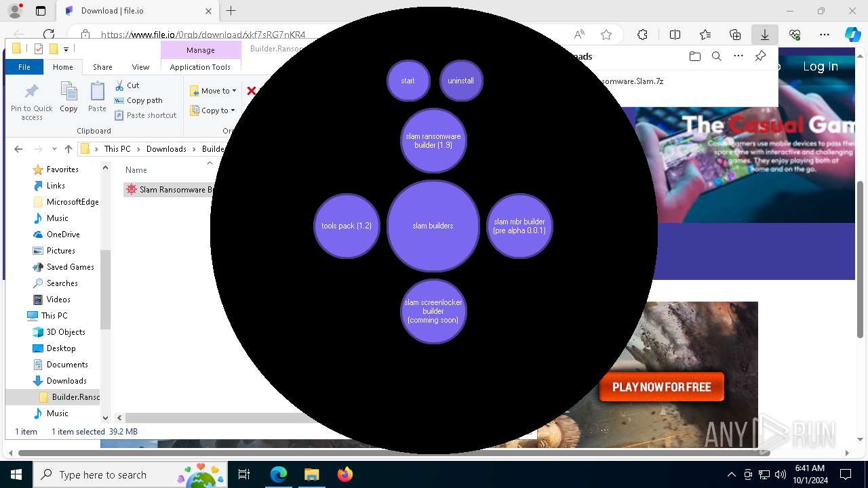Screen dimensions: 868x488
Task: Select OneDrive in the navigation pane
Action: click(63, 235)
